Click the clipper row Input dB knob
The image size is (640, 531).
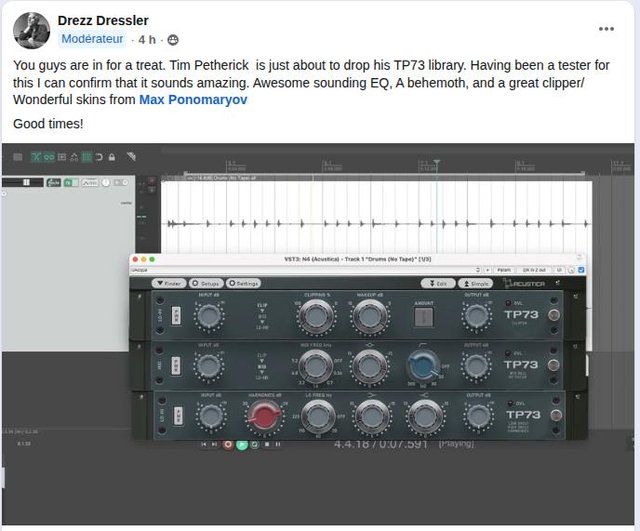click(x=209, y=317)
